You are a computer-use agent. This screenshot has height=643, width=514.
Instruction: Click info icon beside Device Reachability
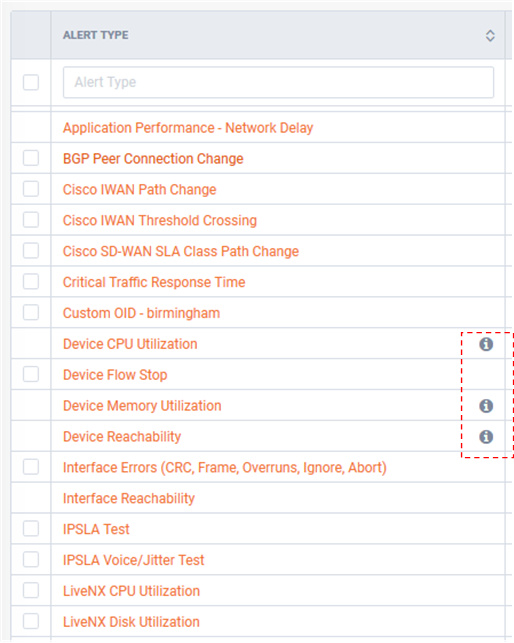coord(486,437)
